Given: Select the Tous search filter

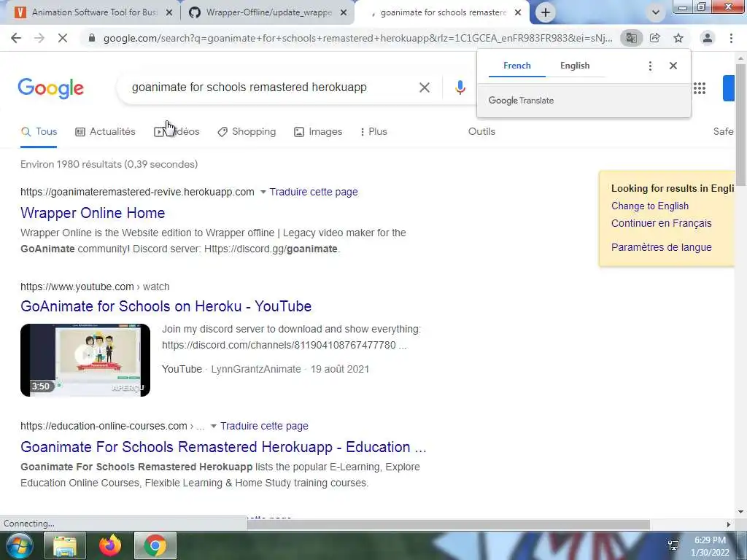Looking at the screenshot, I should pyautogui.click(x=39, y=132).
